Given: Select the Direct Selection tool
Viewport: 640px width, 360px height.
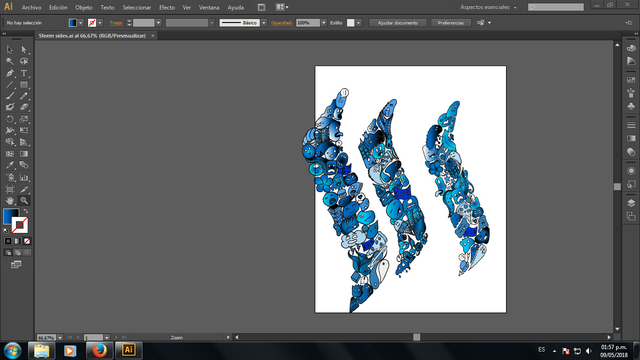Looking at the screenshot, I should (x=24, y=49).
